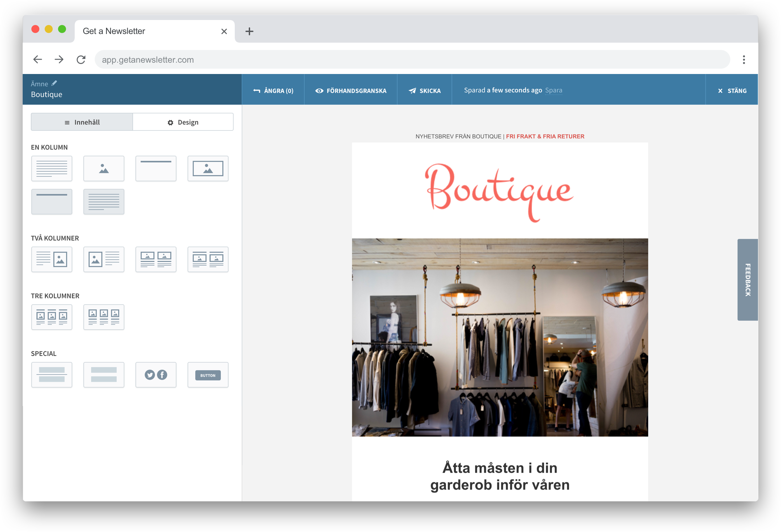The height and width of the screenshot is (532, 781).
Task: Go back in browser history
Action: point(38,59)
